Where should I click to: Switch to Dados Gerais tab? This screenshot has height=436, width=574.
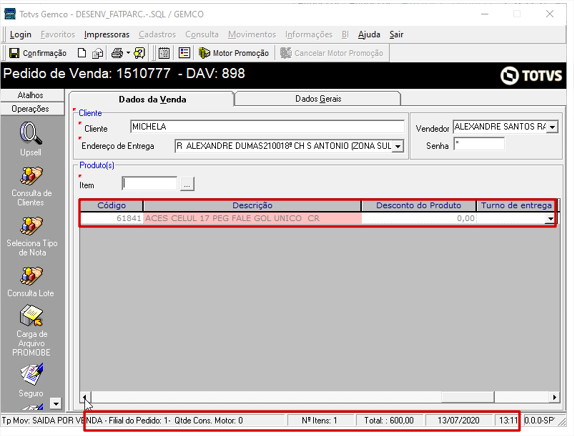318,99
